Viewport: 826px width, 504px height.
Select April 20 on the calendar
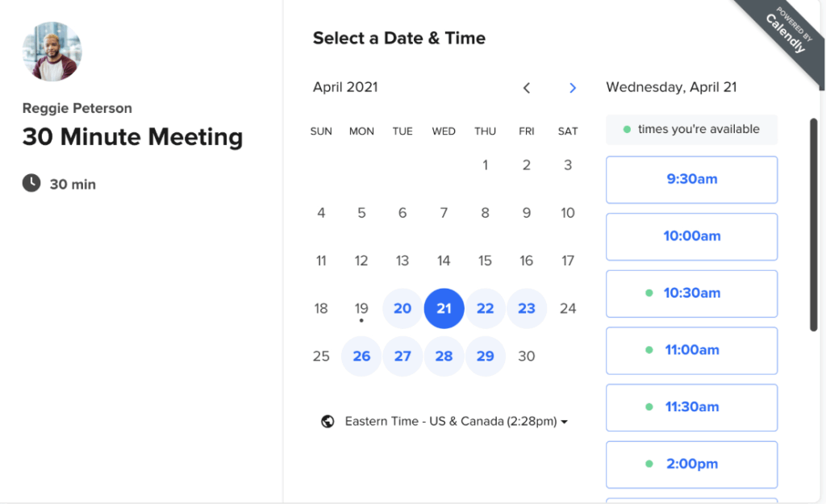tap(403, 308)
